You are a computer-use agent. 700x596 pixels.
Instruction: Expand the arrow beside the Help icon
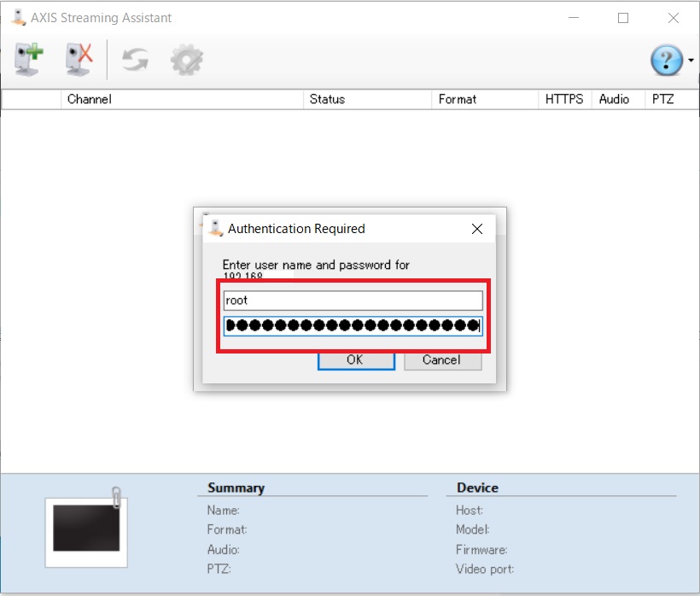pyautogui.click(x=691, y=60)
